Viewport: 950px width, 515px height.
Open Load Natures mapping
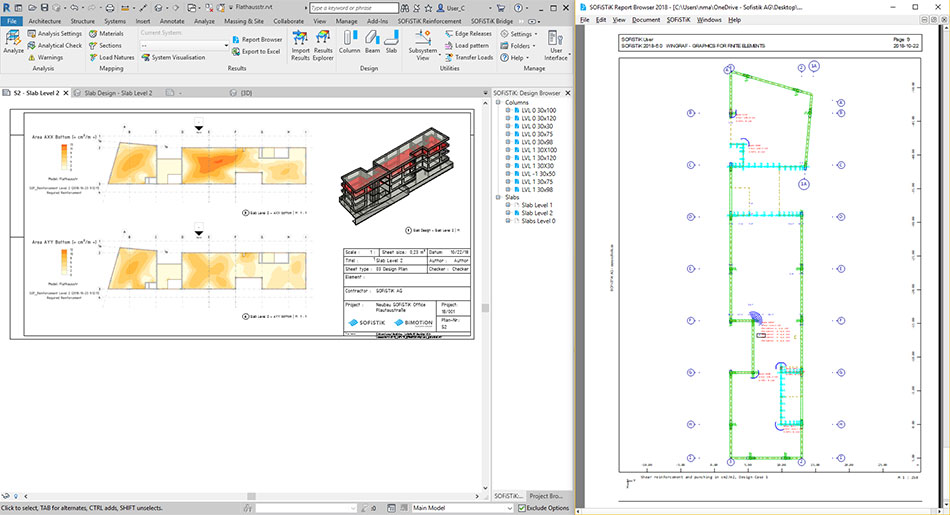click(x=112, y=58)
